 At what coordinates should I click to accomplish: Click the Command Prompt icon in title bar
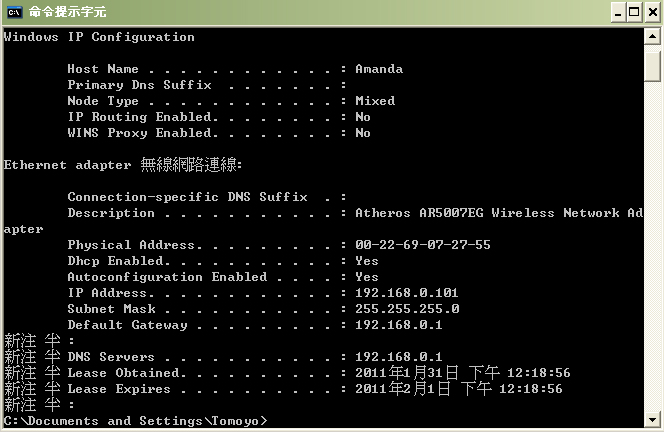(x=14, y=11)
